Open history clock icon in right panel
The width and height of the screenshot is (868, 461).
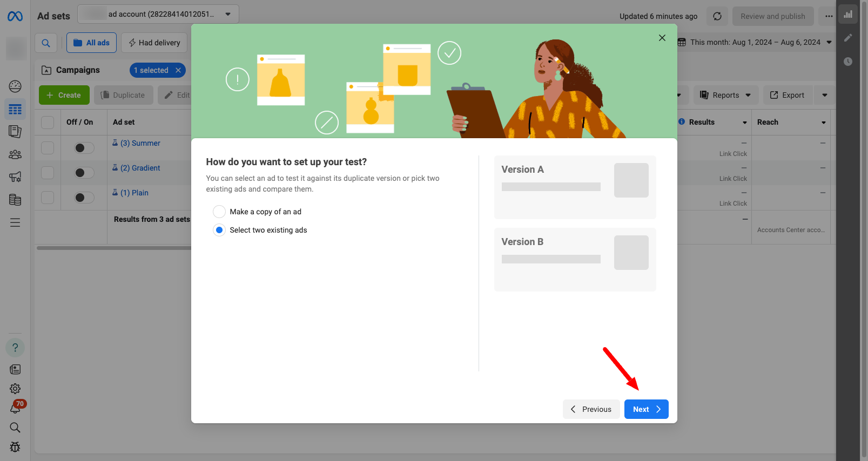(x=848, y=62)
